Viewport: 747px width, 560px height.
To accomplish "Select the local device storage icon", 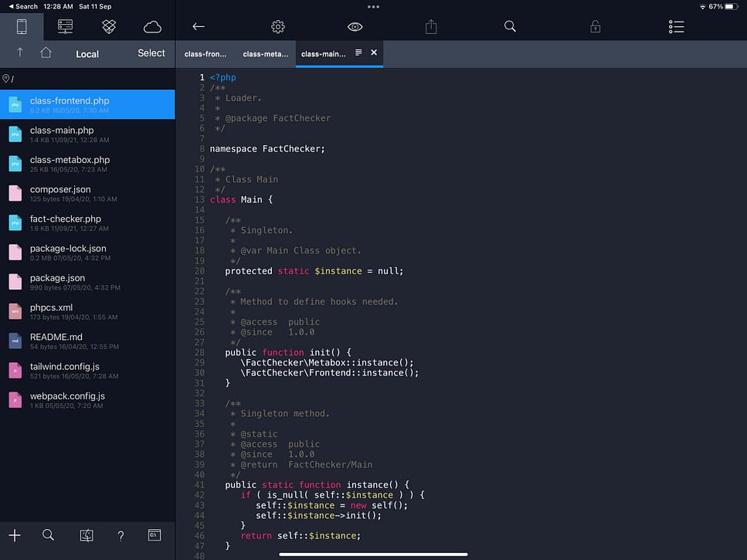I will [22, 26].
